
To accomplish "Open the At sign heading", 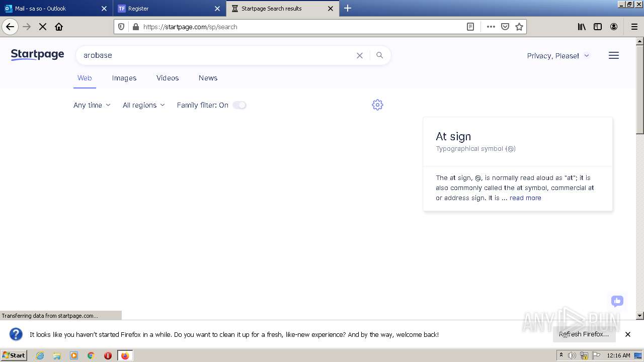I will click(x=453, y=136).
